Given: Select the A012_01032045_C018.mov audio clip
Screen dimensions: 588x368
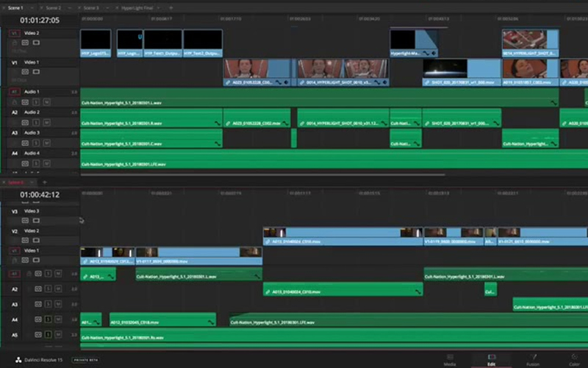Looking at the screenshot, I should tap(162, 319).
